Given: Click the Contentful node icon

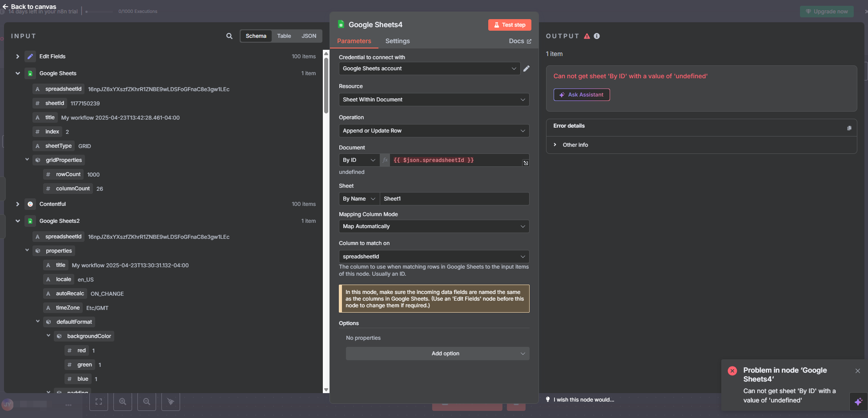Looking at the screenshot, I should 30,204.
